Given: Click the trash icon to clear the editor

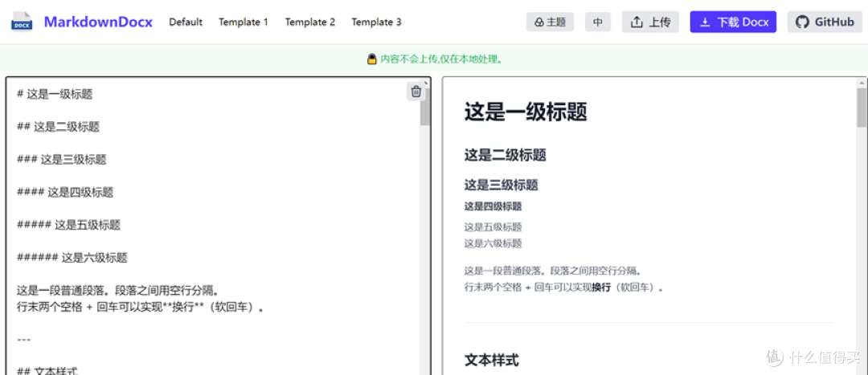Looking at the screenshot, I should (x=416, y=92).
